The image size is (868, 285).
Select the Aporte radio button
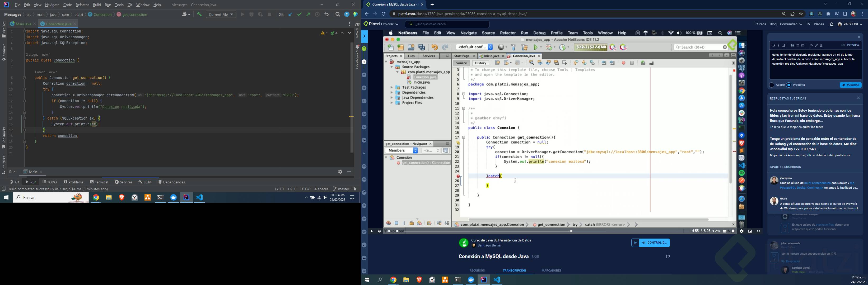(772, 85)
